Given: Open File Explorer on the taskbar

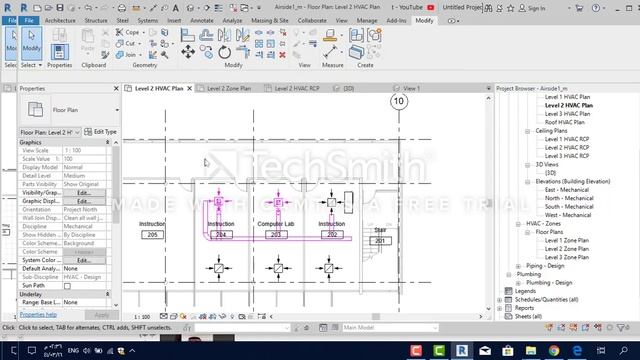Looking at the screenshot, I should coord(531,350).
